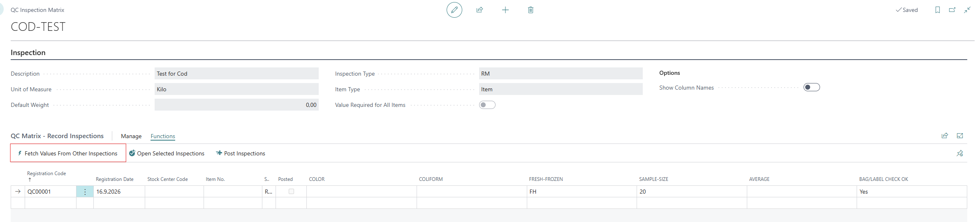Click the bookmark icon
This screenshot has height=222, width=980.
938,10
